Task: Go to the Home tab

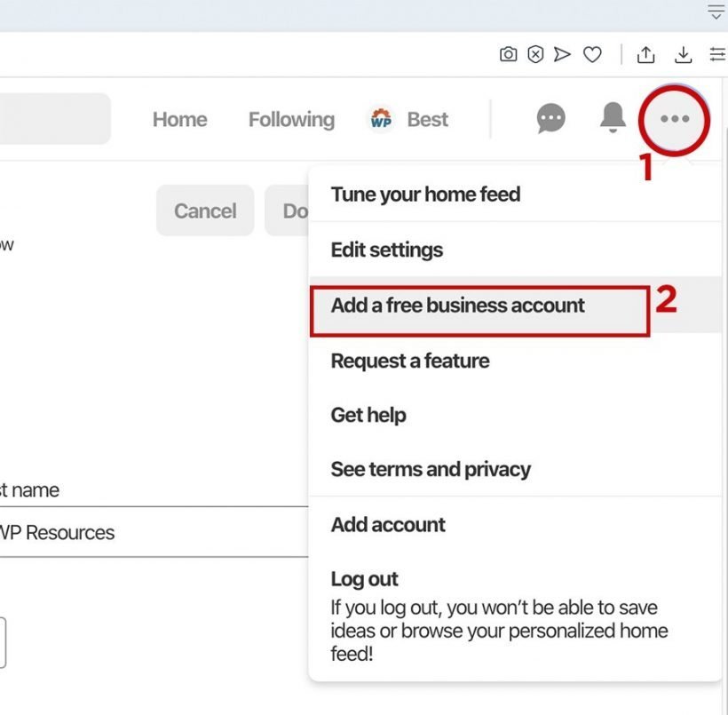Action: pyautogui.click(x=179, y=119)
